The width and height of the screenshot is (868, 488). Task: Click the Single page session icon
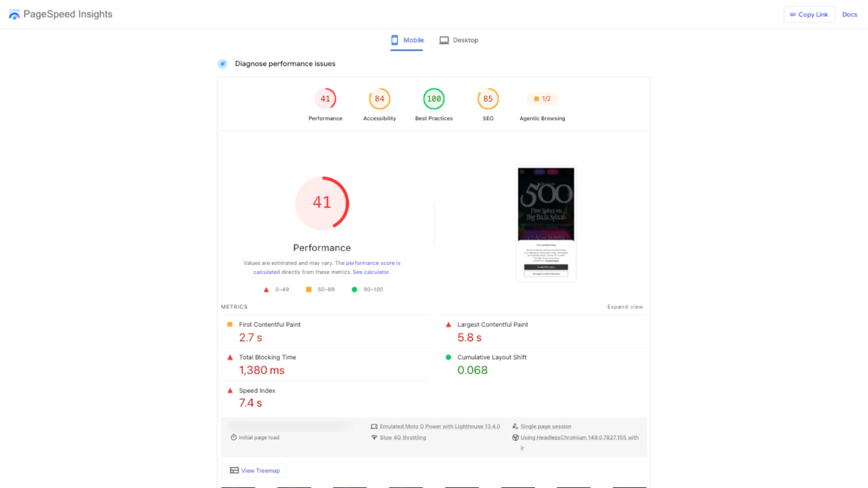[x=515, y=427]
